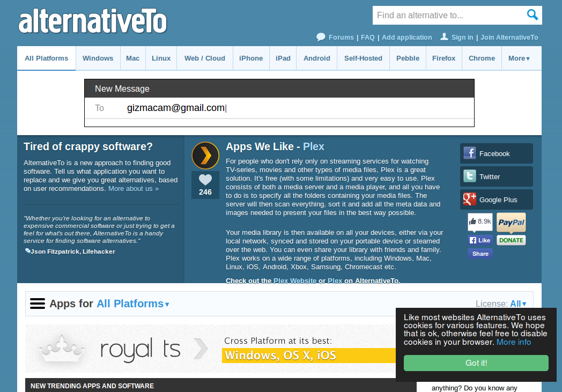Open the iPad tab

click(283, 58)
